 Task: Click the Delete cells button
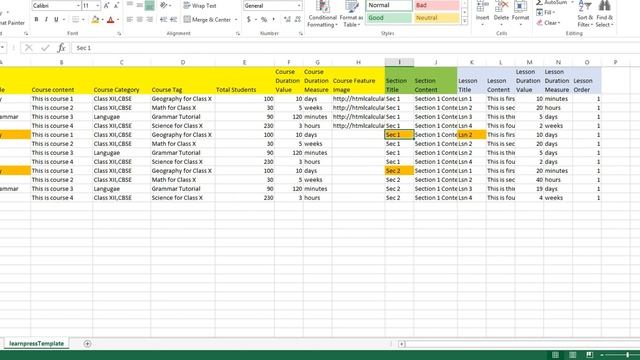(501, 14)
